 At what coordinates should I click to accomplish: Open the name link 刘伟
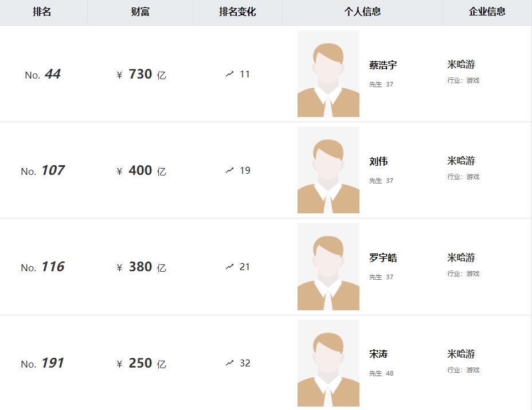378,161
